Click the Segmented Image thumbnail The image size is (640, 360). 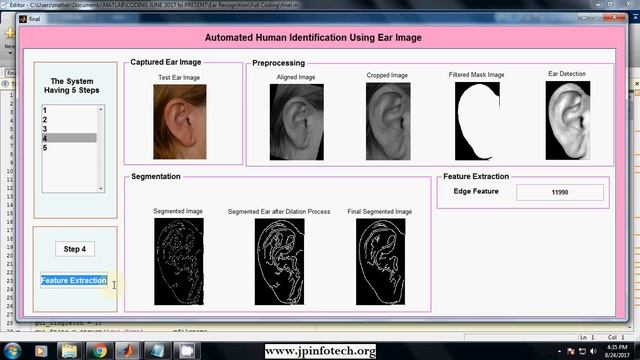click(179, 261)
